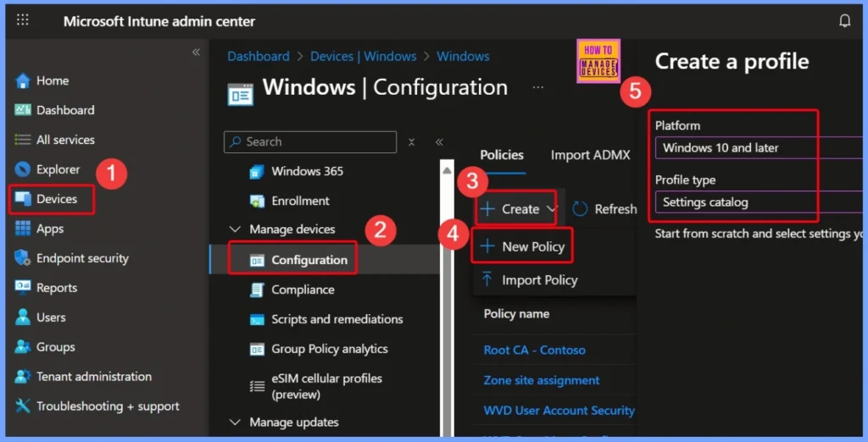The height and width of the screenshot is (442, 868).
Task: Click the Home house icon
Action: click(23, 80)
